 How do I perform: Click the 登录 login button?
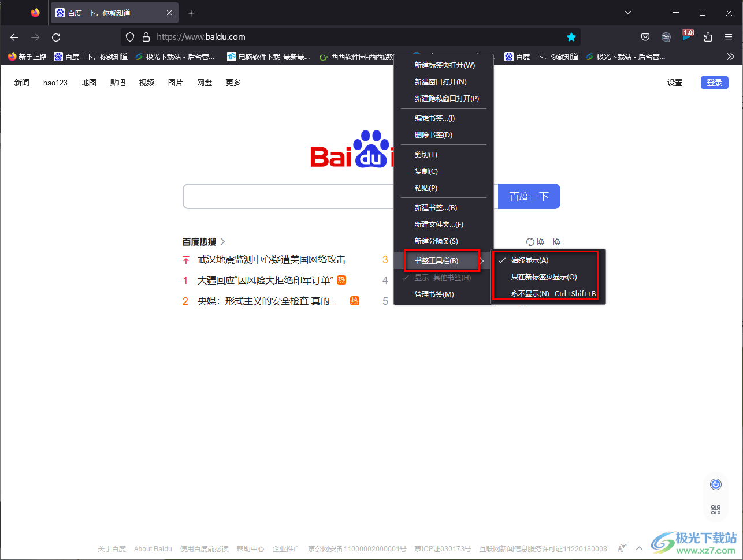pyautogui.click(x=715, y=83)
